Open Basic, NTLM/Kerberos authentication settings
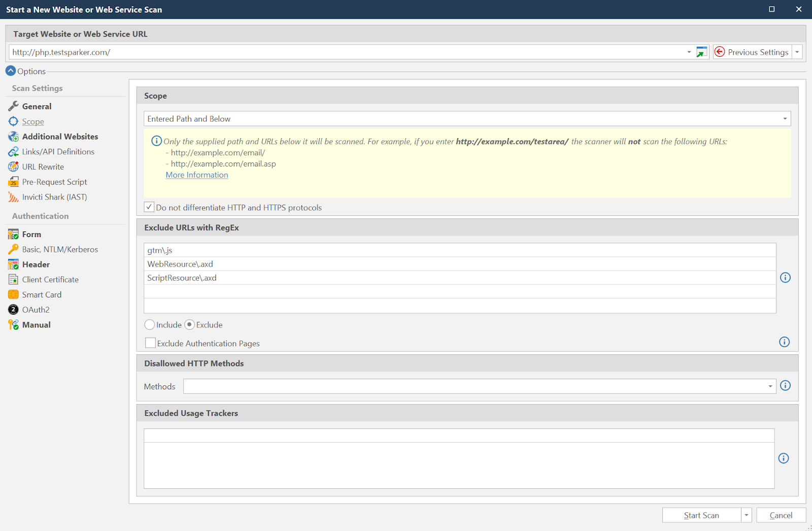The width and height of the screenshot is (812, 531). pos(59,249)
